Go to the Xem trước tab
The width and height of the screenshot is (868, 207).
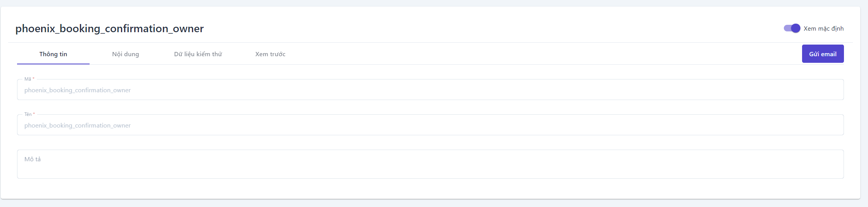tap(270, 54)
